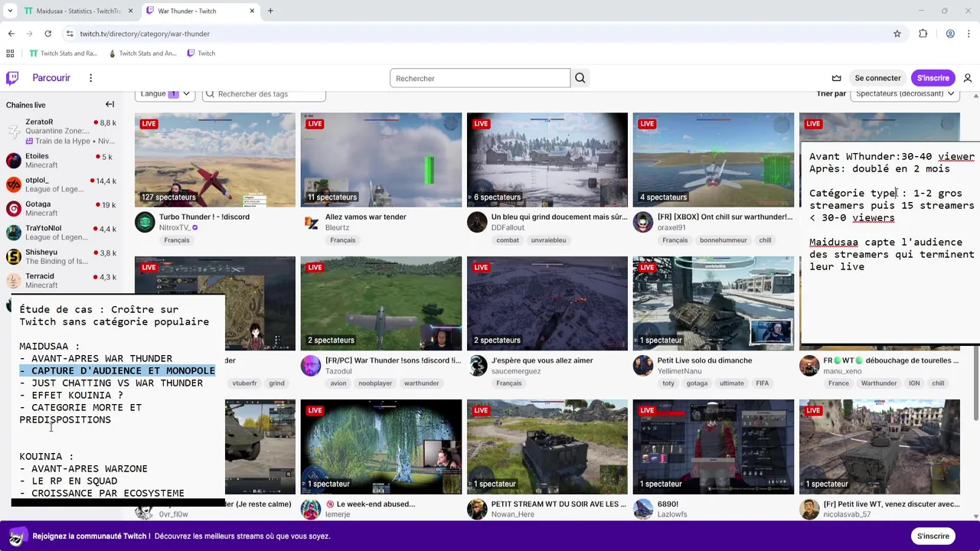Open TraYtoNlol in the live channels list
Screen dimensions: 980x551
pos(61,233)
